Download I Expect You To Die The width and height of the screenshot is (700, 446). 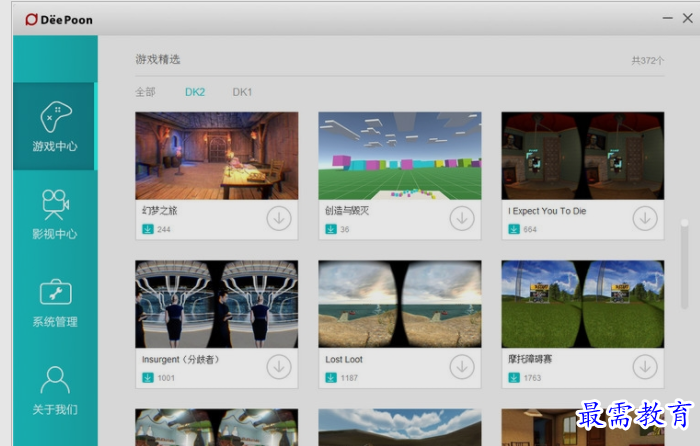[x=645, y=218]
